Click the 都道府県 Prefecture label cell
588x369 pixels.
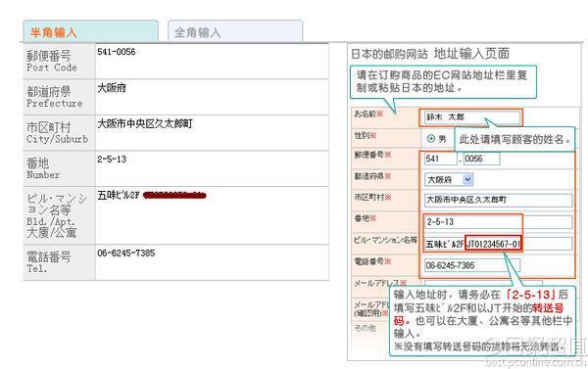tap(59, 97)
